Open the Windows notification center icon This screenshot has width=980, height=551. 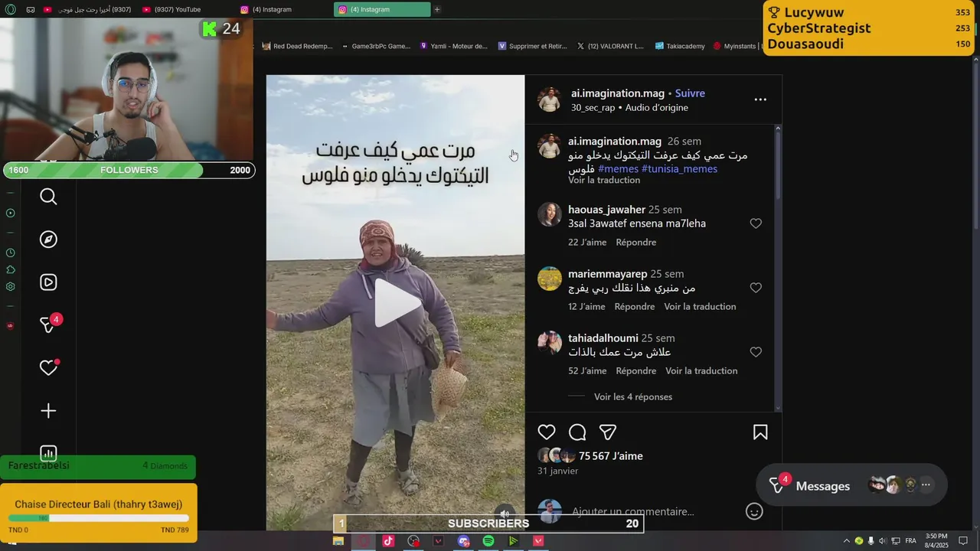coord(963,541)
